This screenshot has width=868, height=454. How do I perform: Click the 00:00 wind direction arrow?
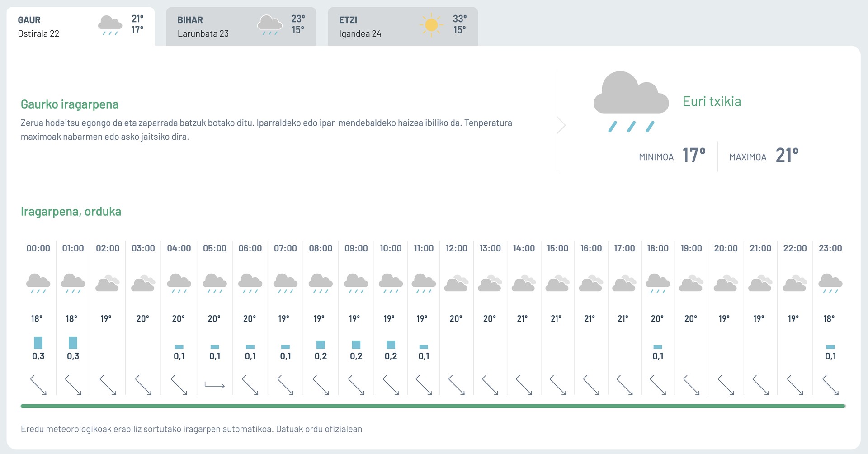(x=38, y=385)
